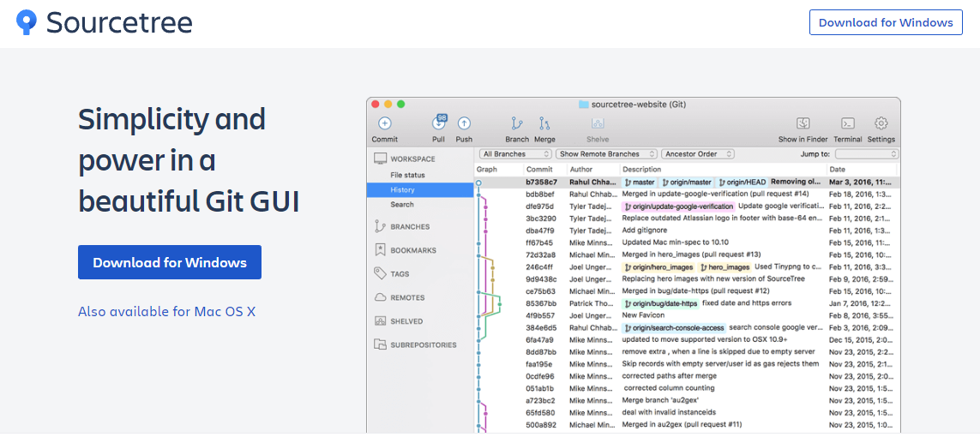Select History in sidebar

click(x=420, y=189)
